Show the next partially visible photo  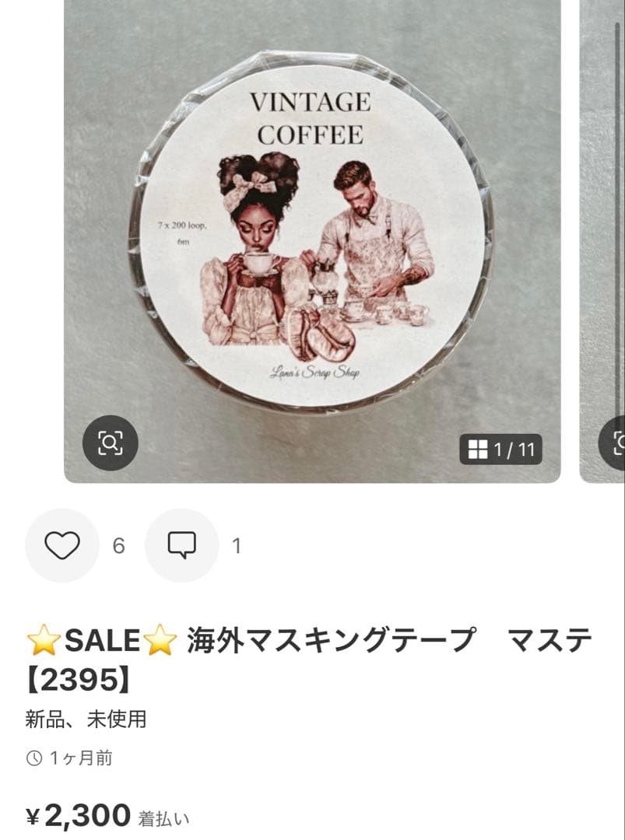[x=602, y=241]
